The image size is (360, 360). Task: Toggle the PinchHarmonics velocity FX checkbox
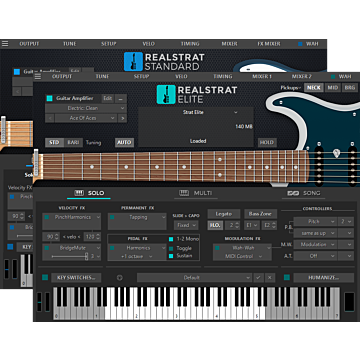(x=47, y=217)
